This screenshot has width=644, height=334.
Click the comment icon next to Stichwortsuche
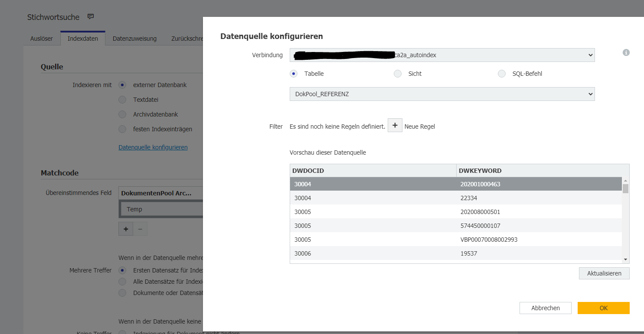pos(91,17)
